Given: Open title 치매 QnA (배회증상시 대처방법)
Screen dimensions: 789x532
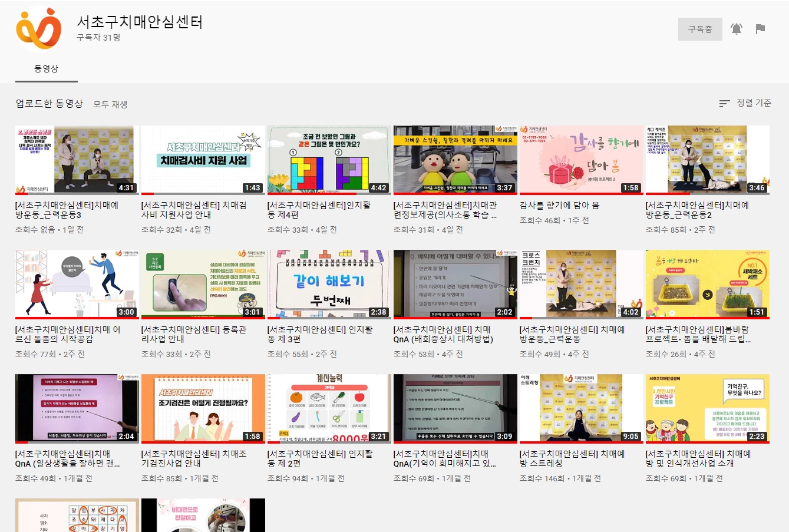Looking at the screenshot, I should pos(444,335).
